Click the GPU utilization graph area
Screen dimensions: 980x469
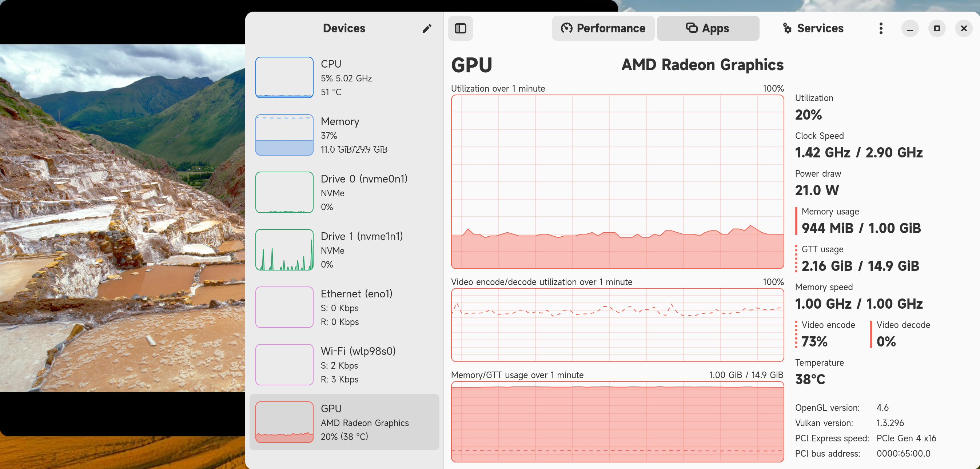coord(617,182)
